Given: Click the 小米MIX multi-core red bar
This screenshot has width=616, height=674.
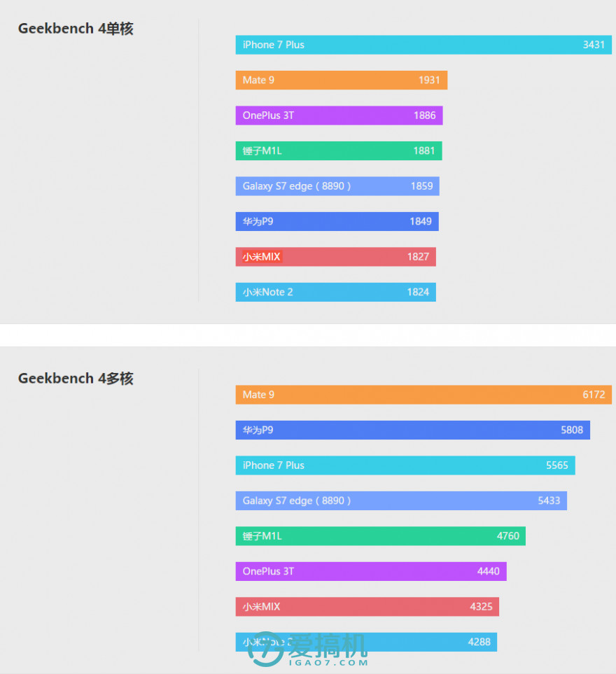Looking at the screenshot, I should 367,607.
